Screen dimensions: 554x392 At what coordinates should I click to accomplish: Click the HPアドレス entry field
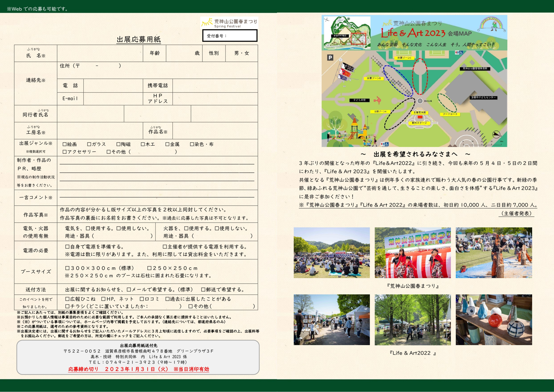pyautogui.click(x=215, y=99)
